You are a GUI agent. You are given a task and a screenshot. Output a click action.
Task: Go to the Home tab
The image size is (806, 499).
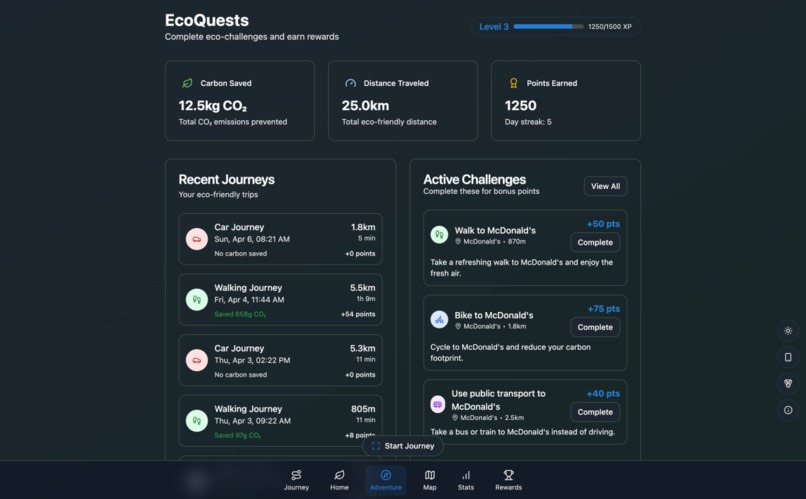(x=339, y=480)
